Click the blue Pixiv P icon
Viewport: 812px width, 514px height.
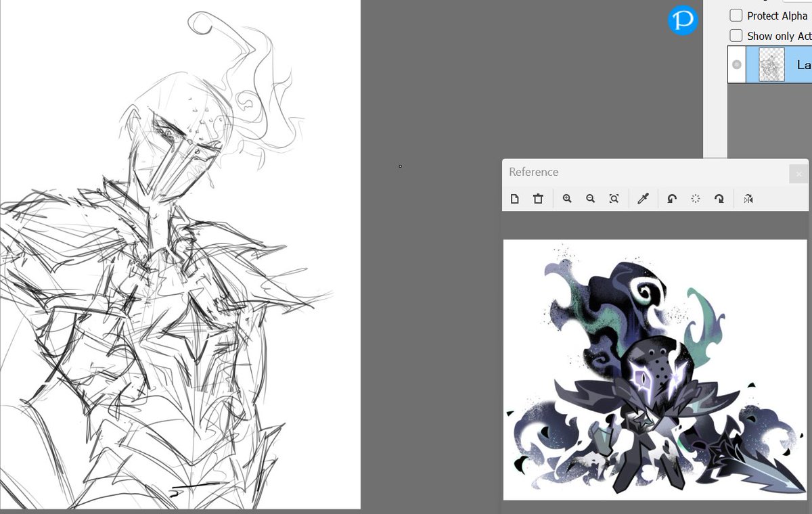point(682,21)
